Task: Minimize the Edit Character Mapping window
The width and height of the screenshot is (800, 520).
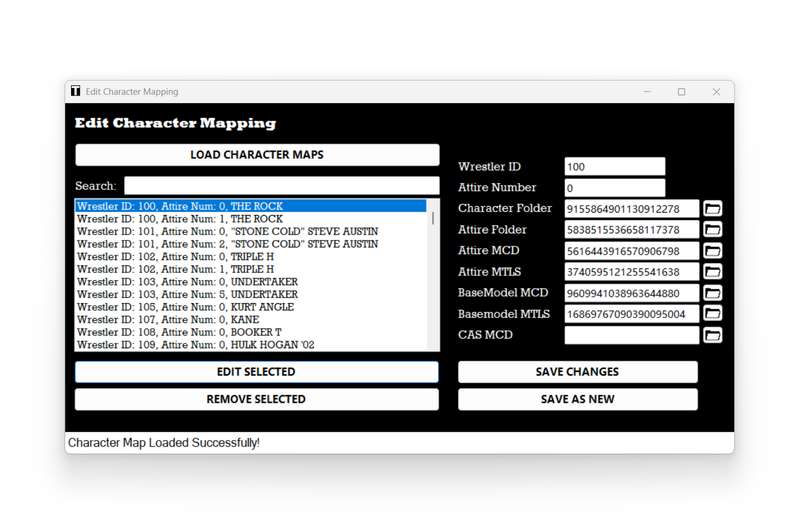Action: pos(647,92)
